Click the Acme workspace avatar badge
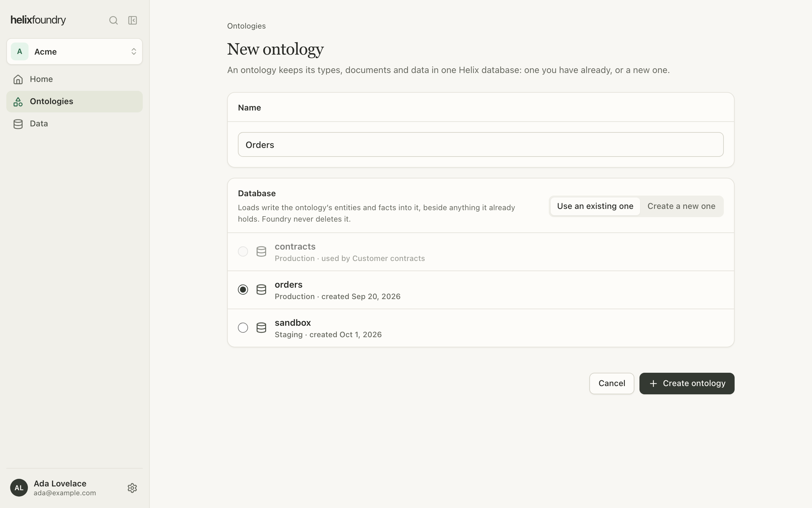The width and height of the screenshot is (812, 508). tap(19, 51)
